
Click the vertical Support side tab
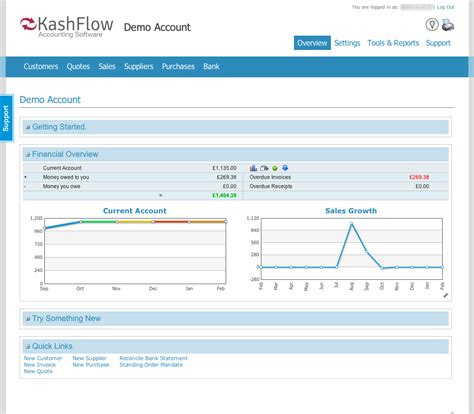[6, 118]
